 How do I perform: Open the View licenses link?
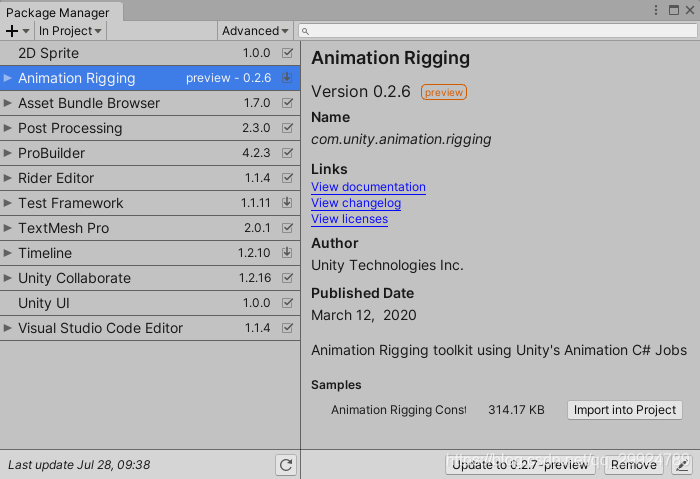350,219
